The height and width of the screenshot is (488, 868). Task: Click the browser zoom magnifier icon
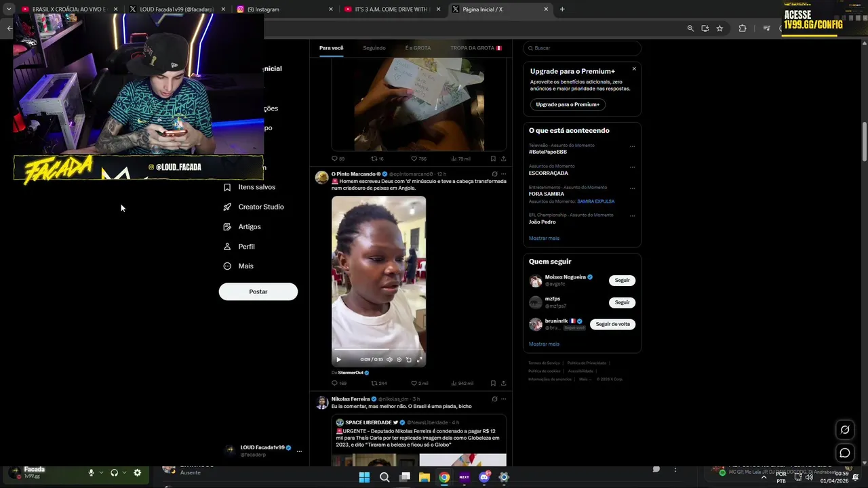[690, 28]
